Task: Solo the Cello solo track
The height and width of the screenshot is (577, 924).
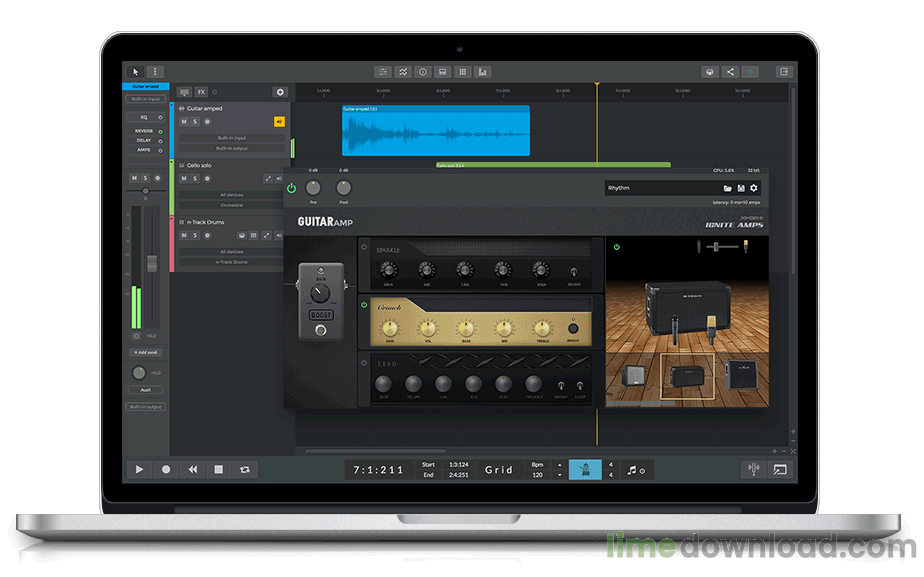Action: [x=195, y=178]
